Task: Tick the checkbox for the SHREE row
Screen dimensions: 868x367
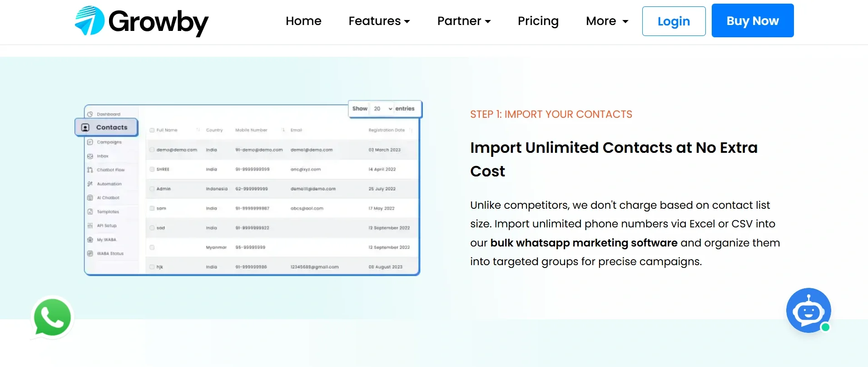Action: [x=152, y=169]
